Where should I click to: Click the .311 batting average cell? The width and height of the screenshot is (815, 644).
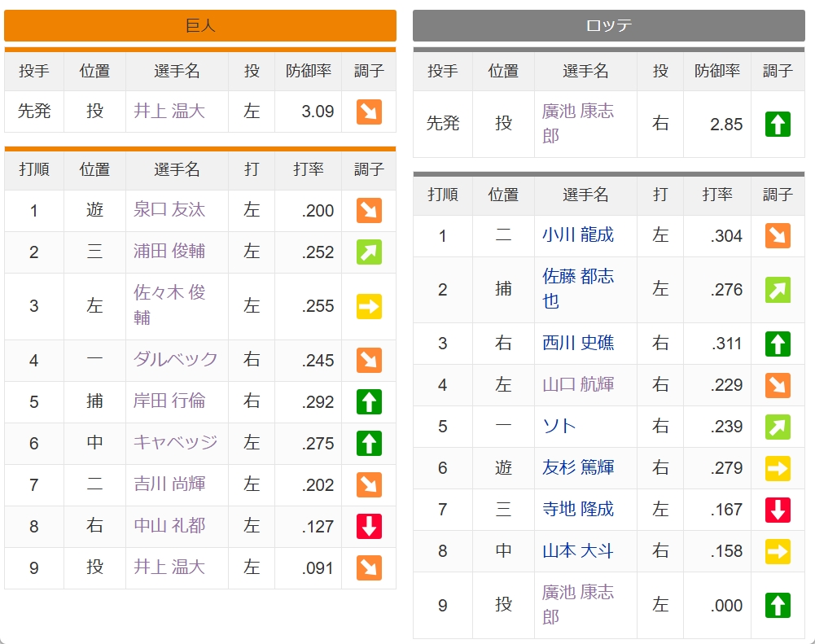point(717,344)
